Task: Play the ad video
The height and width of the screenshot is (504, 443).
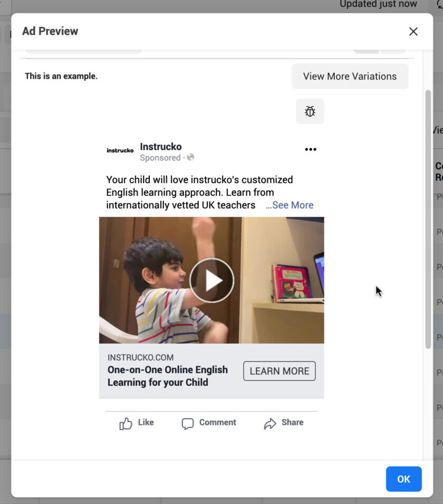Action: [211, 280]
